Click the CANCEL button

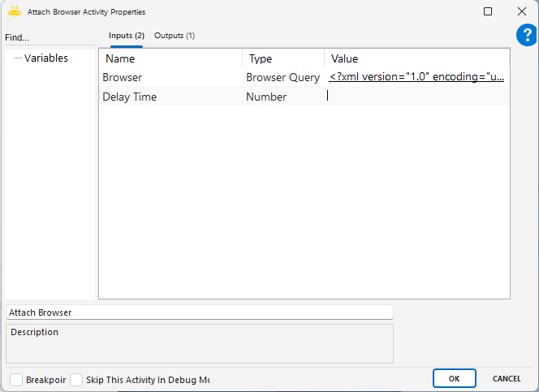point(507,378)
